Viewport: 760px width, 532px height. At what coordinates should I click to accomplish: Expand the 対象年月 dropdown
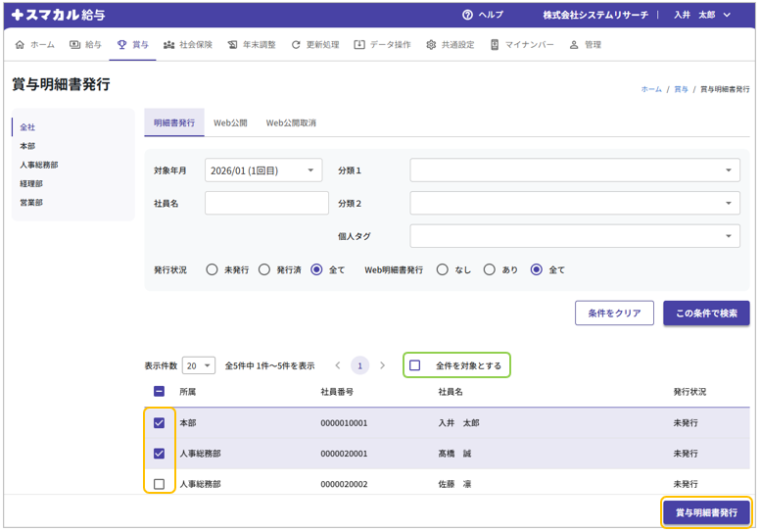[263, 170]
